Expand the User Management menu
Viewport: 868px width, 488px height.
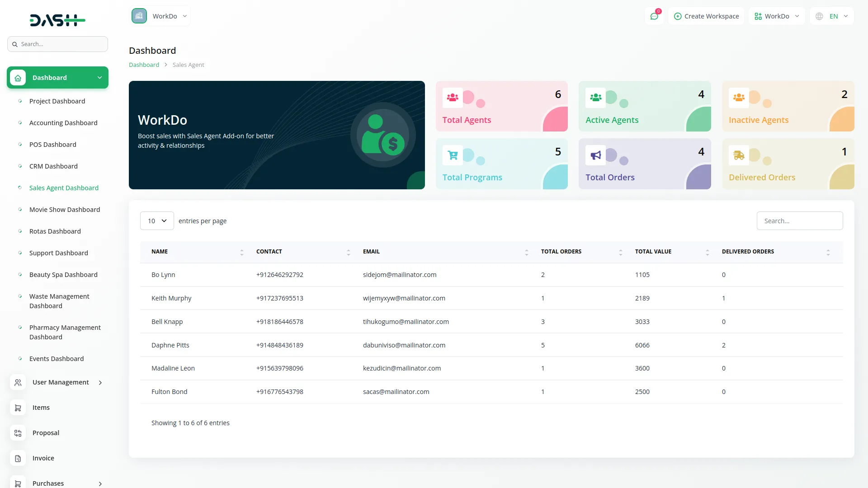pyautogui.click(x=61, y=382)
